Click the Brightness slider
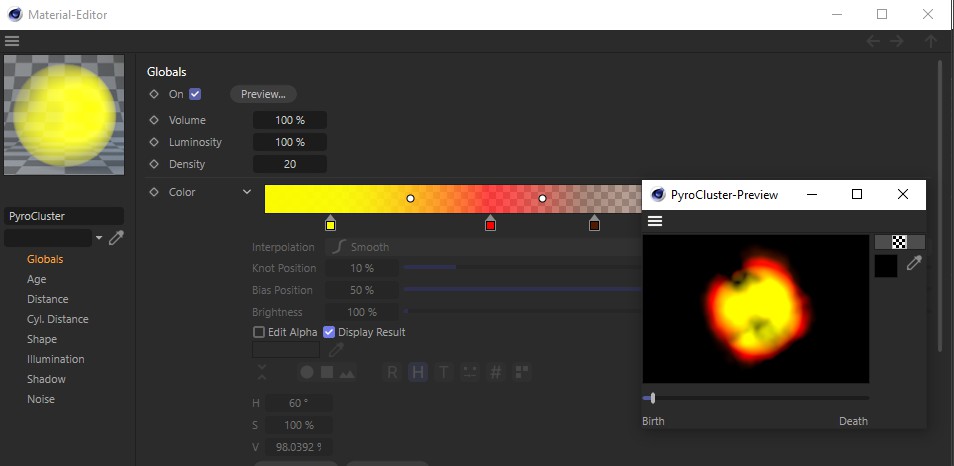954x466 pixels. [522, 311]
